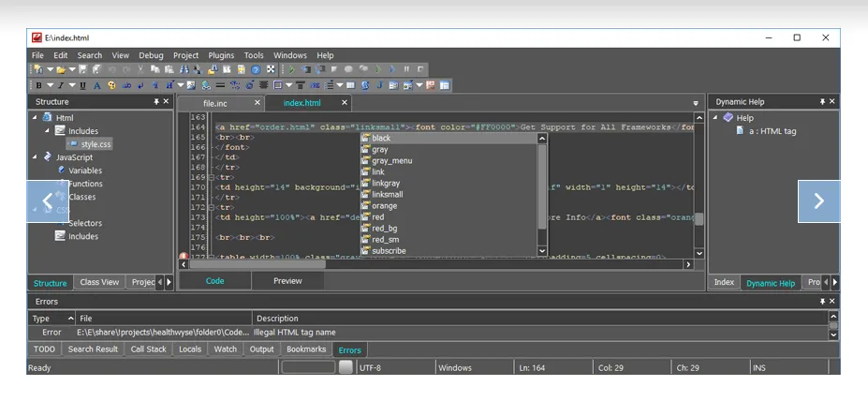Viewport: 868px width, 401px height.
Task: Collapse the JavaScript tree node
Action: tap(36, 157)
